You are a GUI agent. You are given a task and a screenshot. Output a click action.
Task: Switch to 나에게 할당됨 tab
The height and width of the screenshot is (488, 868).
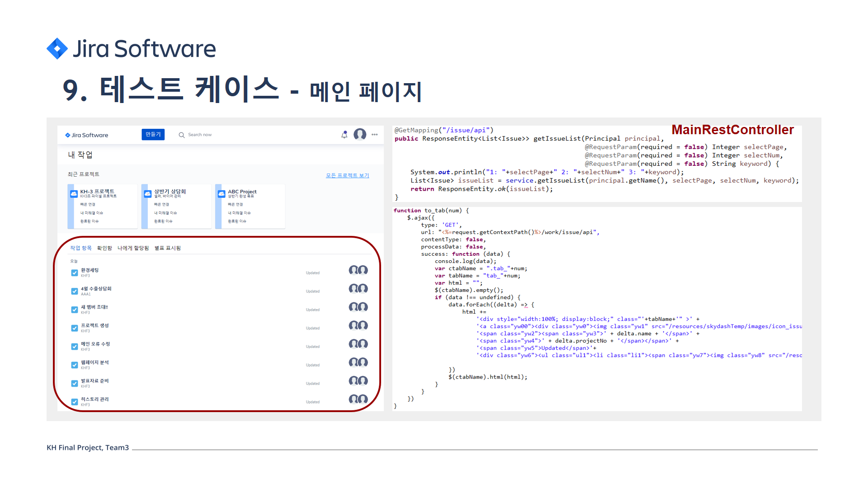coord(133,248)
